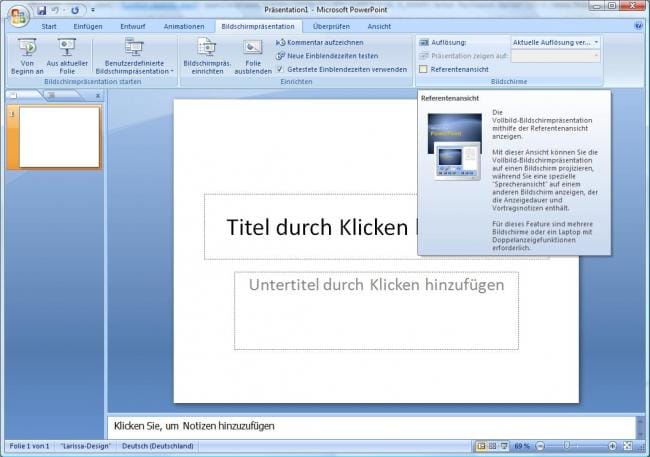Screen dimensions: 650x457
Task: Fit the slide to the current window
Action: click(628, 446)
